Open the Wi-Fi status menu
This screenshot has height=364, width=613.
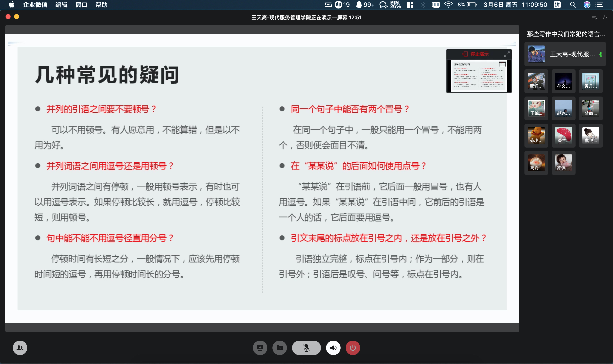448,5
